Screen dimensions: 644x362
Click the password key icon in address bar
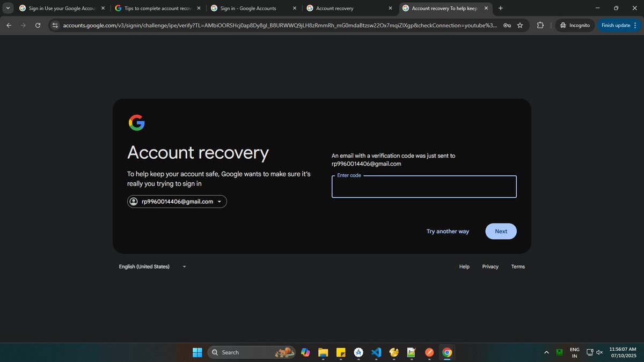(507, 25)
